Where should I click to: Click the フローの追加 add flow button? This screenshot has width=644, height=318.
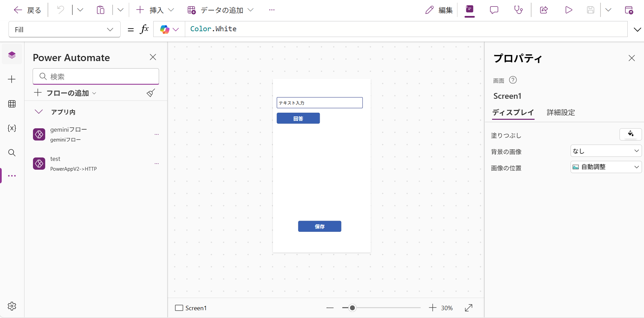pyautogui.click(x=65, y=93)
